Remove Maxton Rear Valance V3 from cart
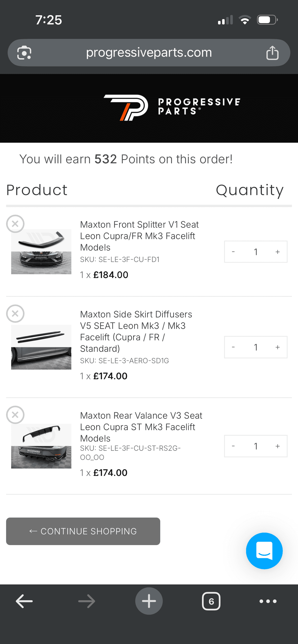298x644 pixels. pyautogui.click(x=15, y=415)
